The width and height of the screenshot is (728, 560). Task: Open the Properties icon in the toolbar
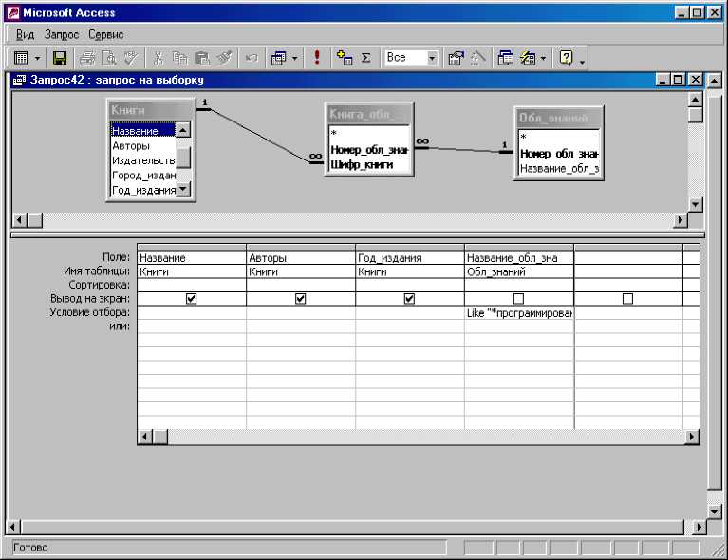click(x=456, y=58)
